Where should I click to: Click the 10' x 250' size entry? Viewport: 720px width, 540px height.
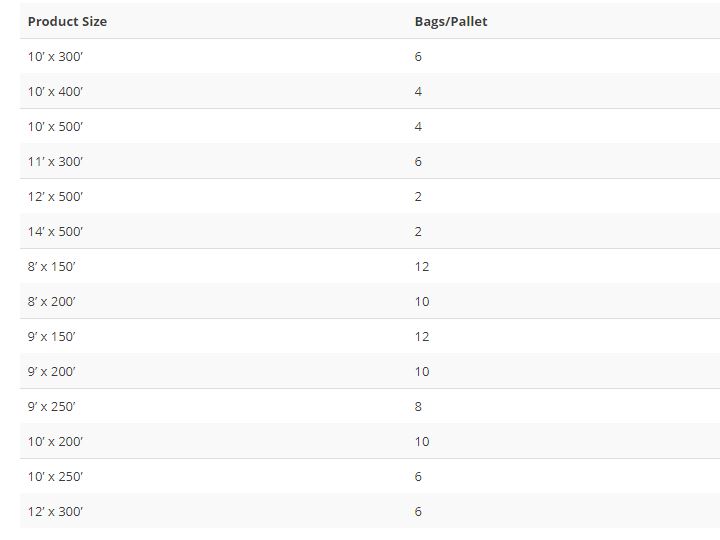tap(55, 476)
